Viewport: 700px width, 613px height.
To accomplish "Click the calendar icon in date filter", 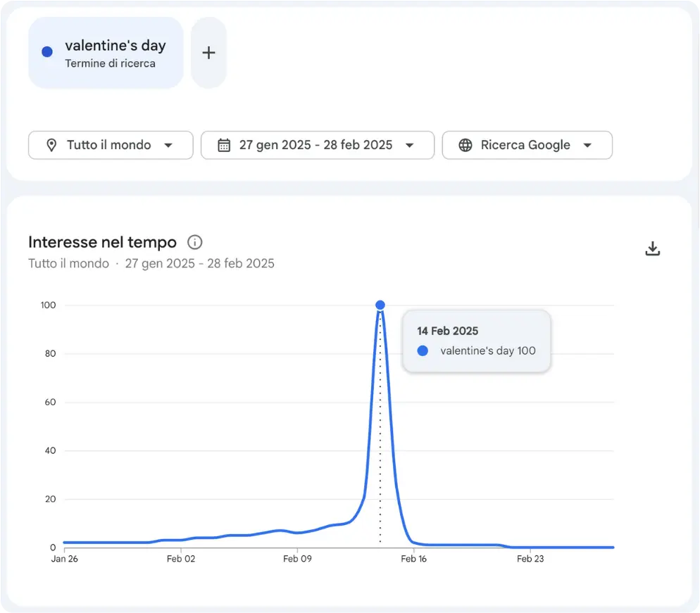I will pos(224,145).
